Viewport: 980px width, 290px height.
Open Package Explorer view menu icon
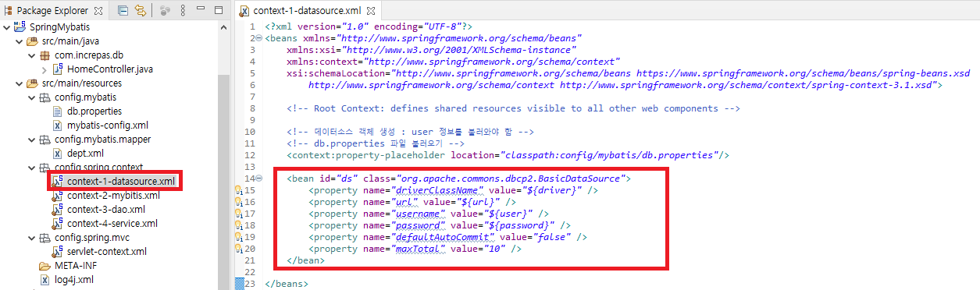tap(184, 11)
